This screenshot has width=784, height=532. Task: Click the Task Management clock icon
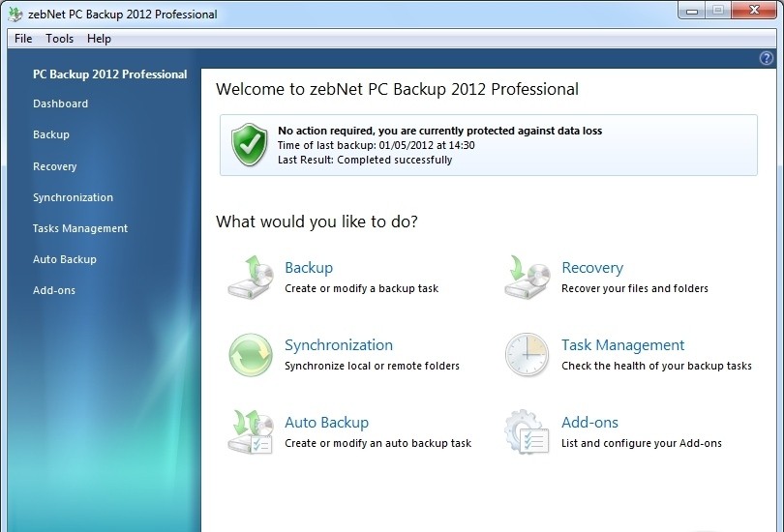point(528,355)
